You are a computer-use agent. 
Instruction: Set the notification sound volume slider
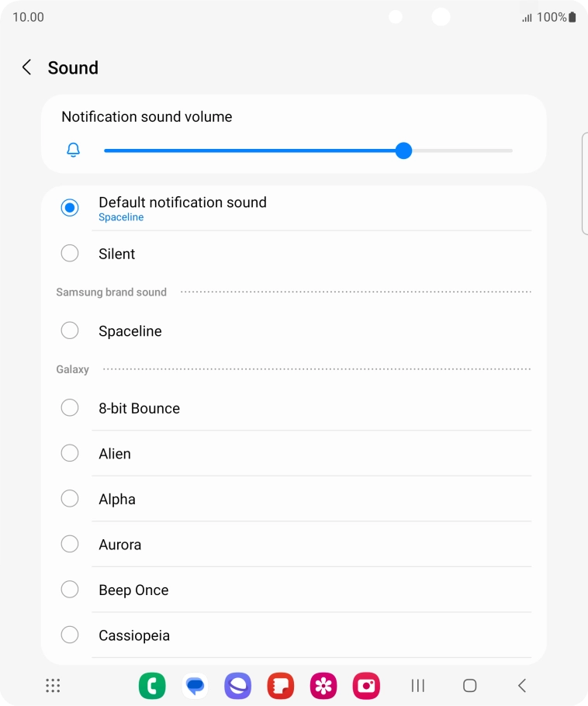pyautogui.click(x=403, y=151)
